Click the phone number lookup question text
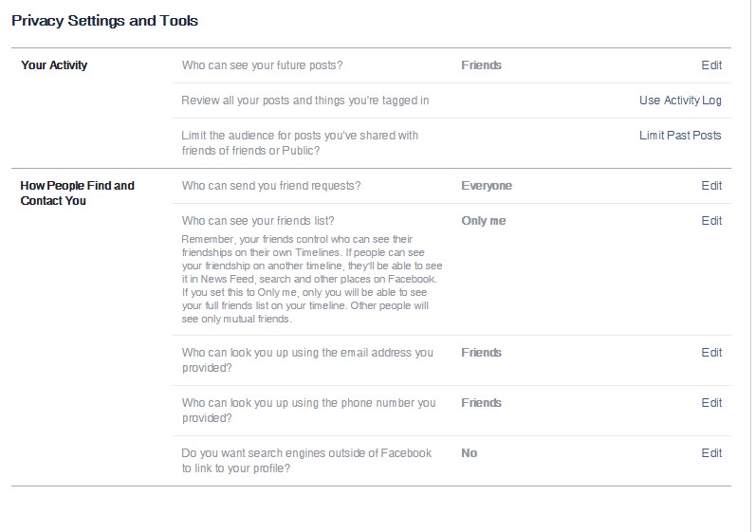Screen dimensions: 756x532 (308, 410)
